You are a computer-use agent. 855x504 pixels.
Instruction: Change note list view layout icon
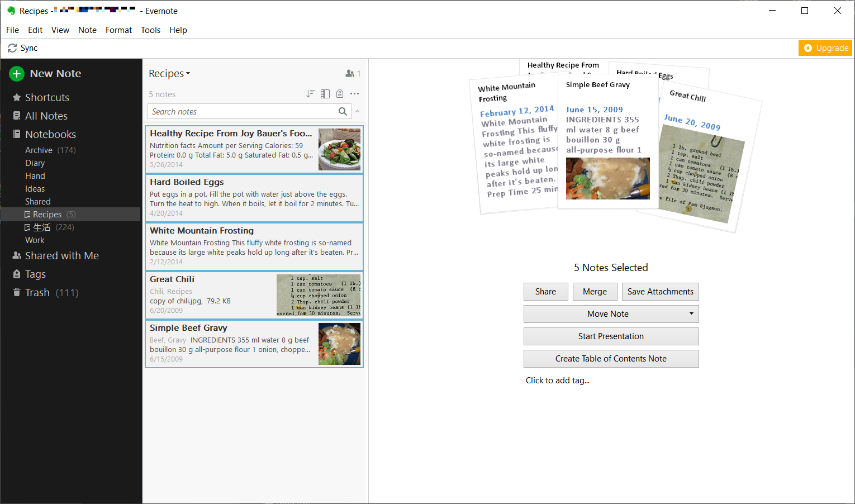pos(325,94)
